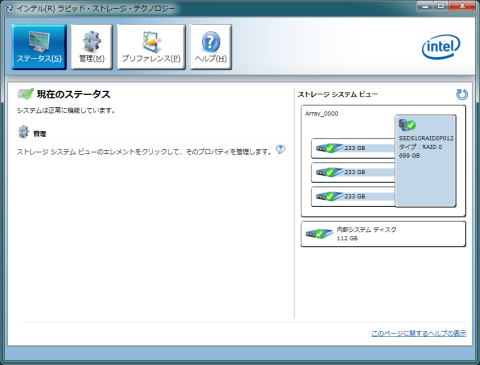
Task: Click the 現在のステータス green check icon
Action: [25, 94]
